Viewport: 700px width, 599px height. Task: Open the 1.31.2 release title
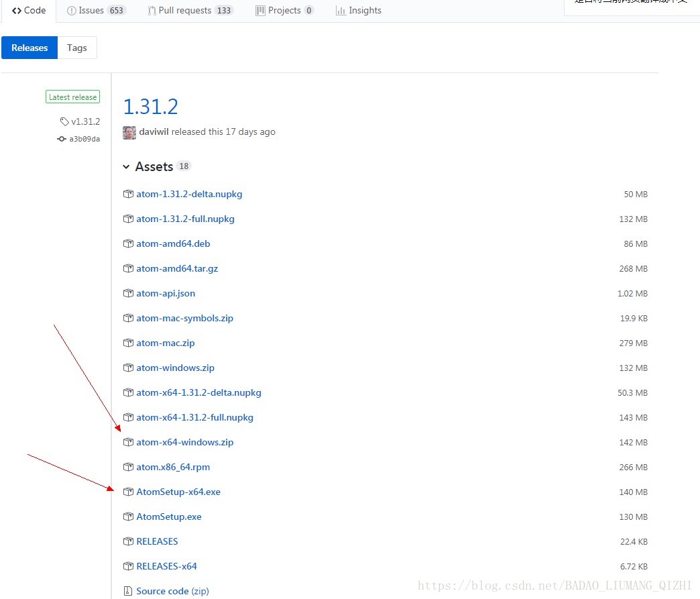click(x=150, y=107)
